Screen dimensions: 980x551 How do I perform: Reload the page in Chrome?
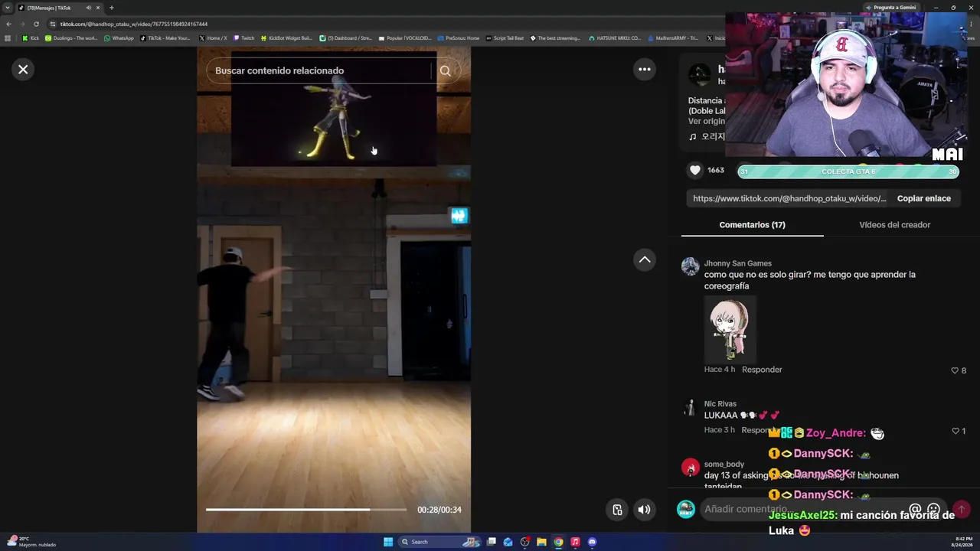(36, 24)
